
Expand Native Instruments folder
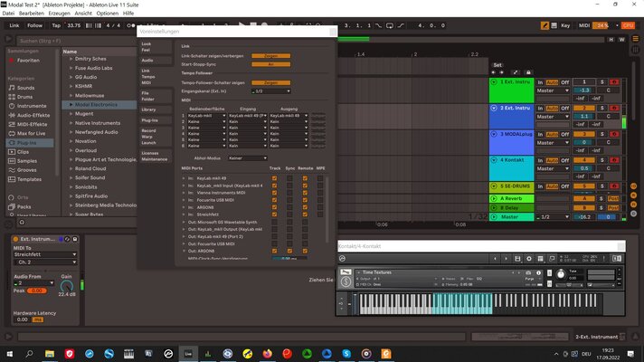[71, 123]
